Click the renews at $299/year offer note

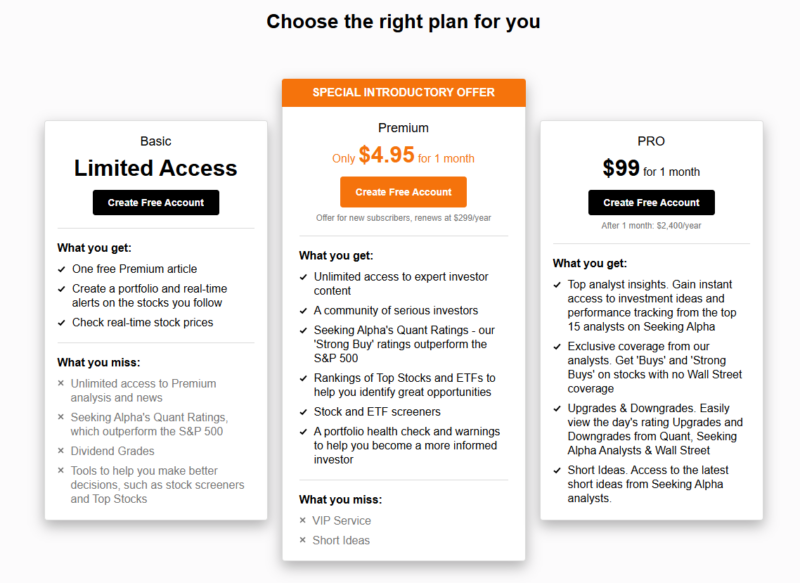(x=403, y=218)
